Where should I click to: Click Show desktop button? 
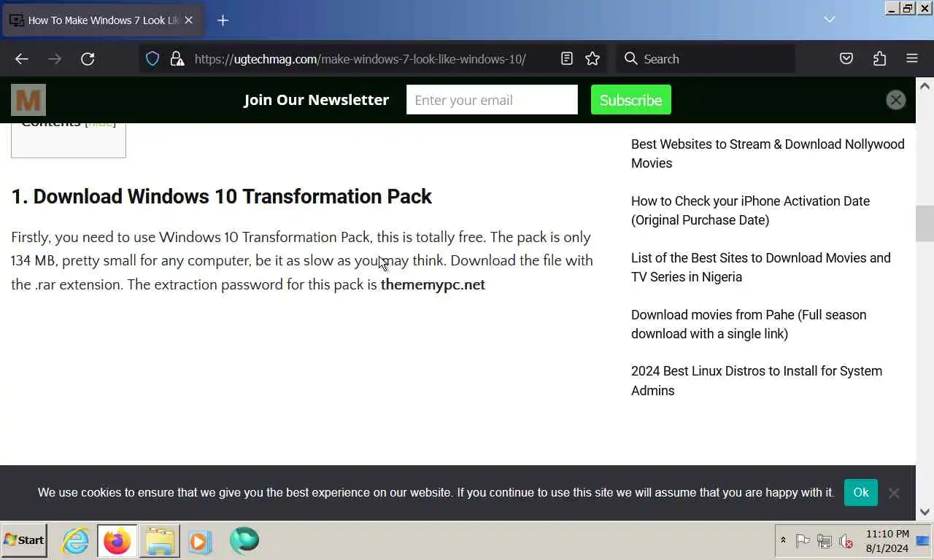click(x=924, y=541)
